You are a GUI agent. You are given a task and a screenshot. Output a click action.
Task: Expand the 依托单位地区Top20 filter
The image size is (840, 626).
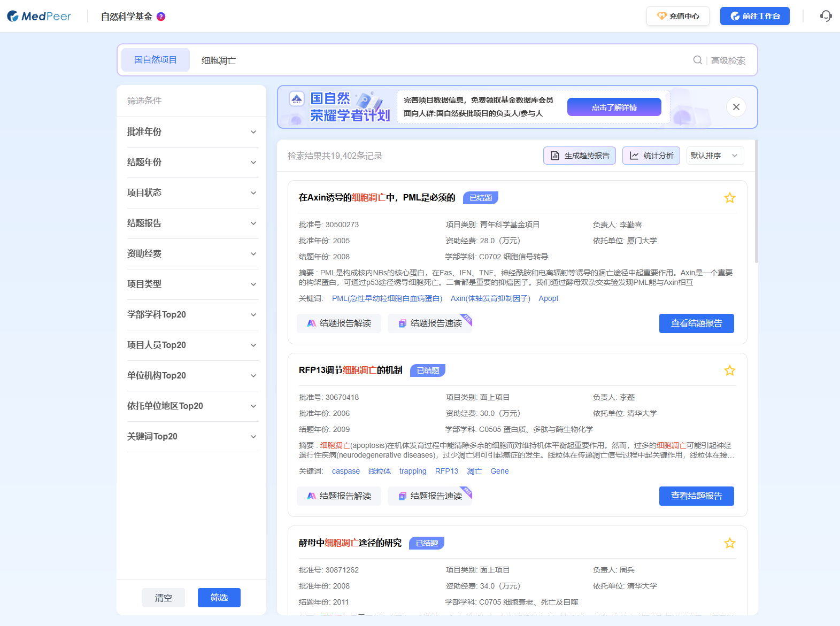192,406
